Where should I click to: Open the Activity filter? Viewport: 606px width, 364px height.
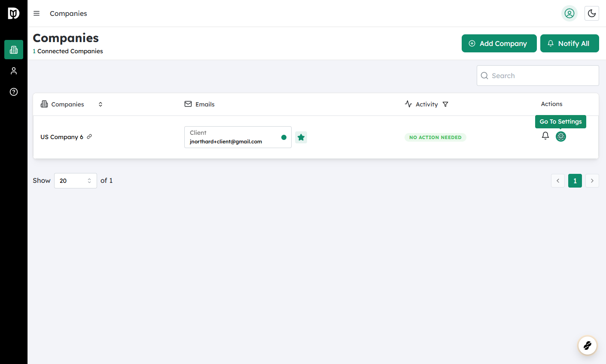[x=445, y=104]
